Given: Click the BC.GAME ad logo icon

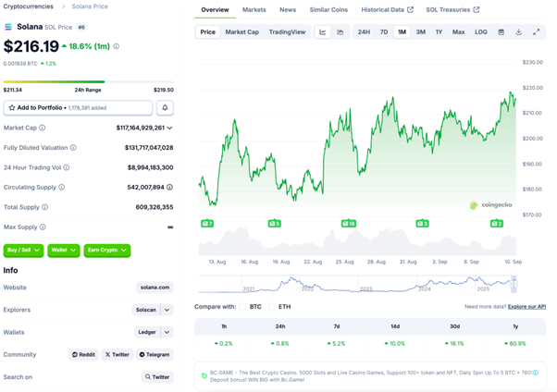Looking at the screenshot, I should [x=204, y=375].
